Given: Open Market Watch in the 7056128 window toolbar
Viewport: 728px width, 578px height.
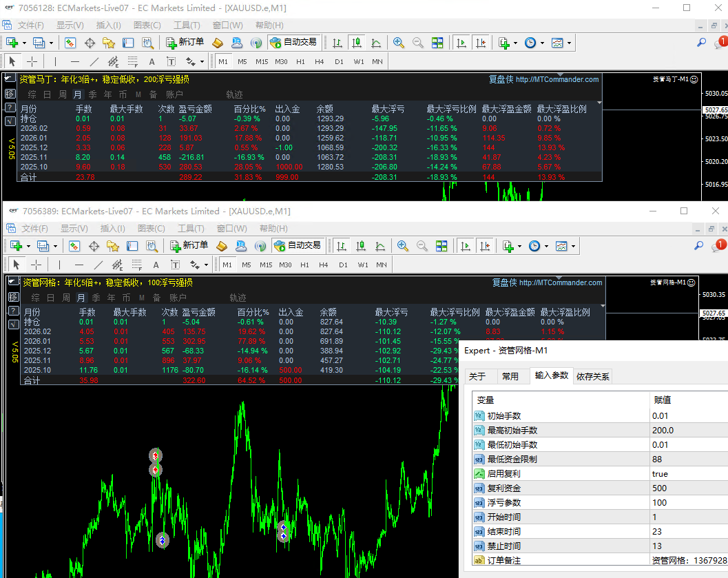Looking at the screenshot, I should click(70, 43).
